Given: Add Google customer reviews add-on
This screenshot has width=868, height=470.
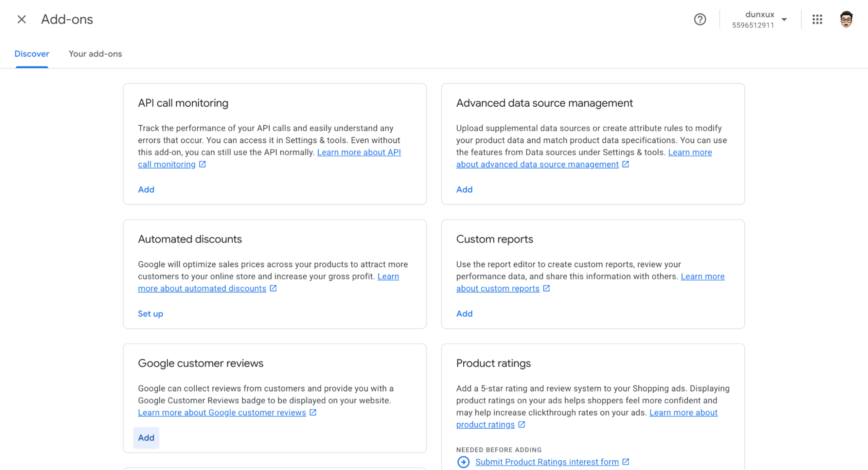Looking at the screenshot, I should coord(146,438).
